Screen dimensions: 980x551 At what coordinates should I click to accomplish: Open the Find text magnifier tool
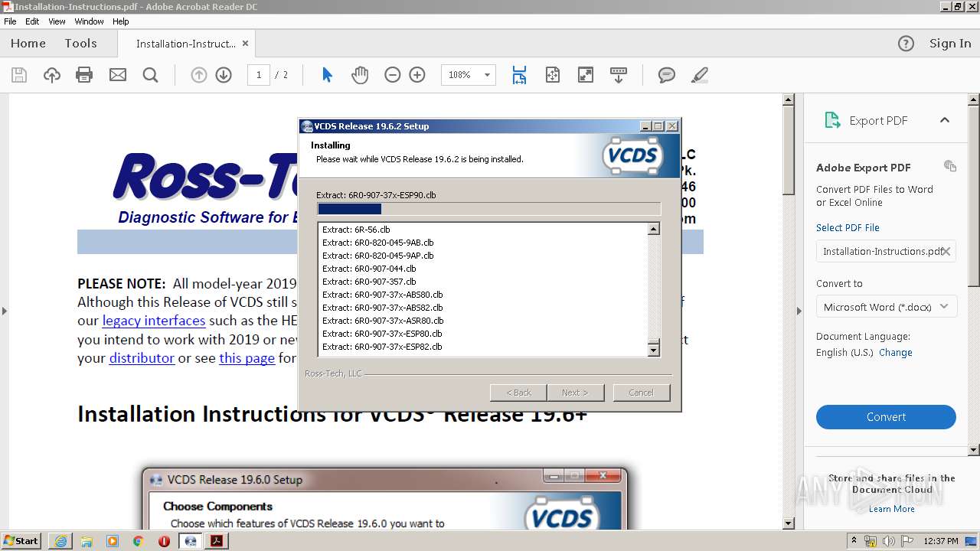151,75
